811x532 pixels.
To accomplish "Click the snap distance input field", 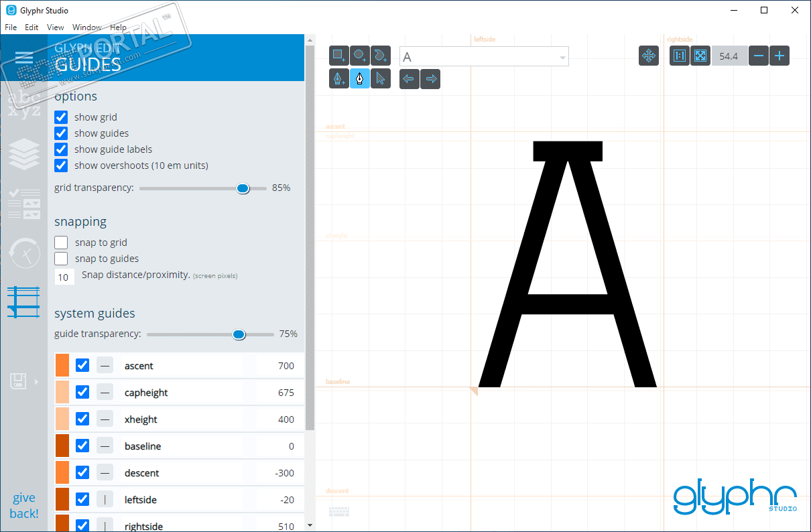I will [64, 277].
